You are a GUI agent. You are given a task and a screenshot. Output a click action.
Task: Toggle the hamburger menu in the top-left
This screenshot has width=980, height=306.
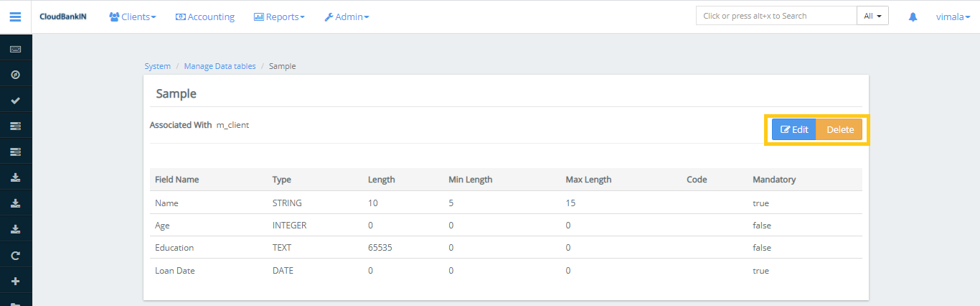pos(15,17)
